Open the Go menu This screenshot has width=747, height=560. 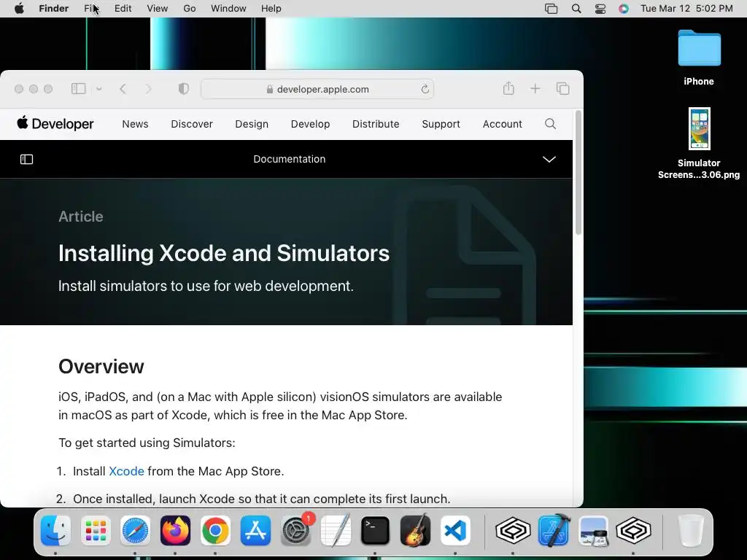189,9
